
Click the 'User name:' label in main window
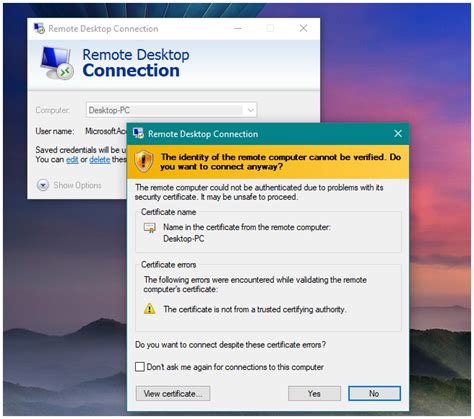coord(55,131)
